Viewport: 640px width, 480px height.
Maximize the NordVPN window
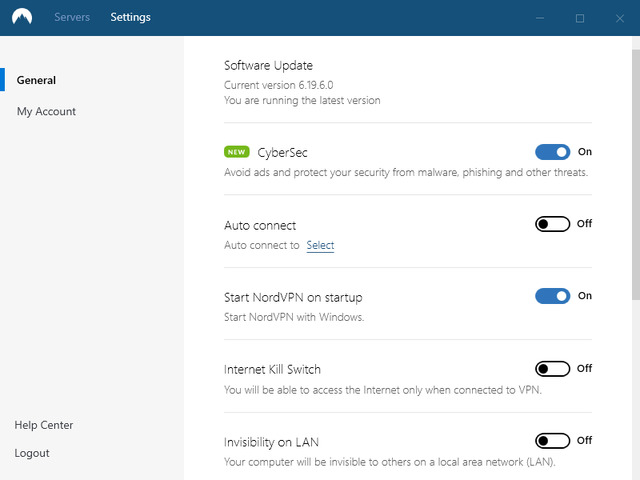(x=580, y=18)
